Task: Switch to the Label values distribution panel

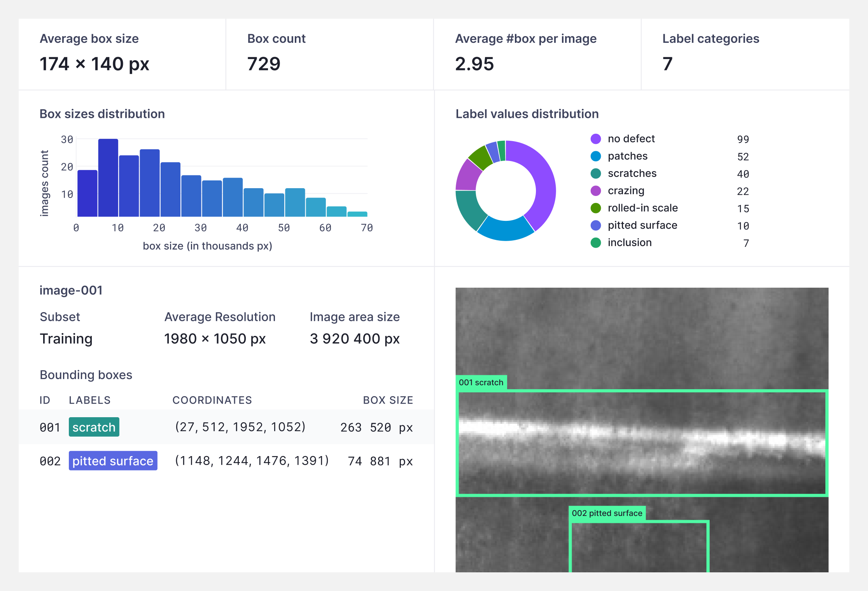Action: [527, 114]
